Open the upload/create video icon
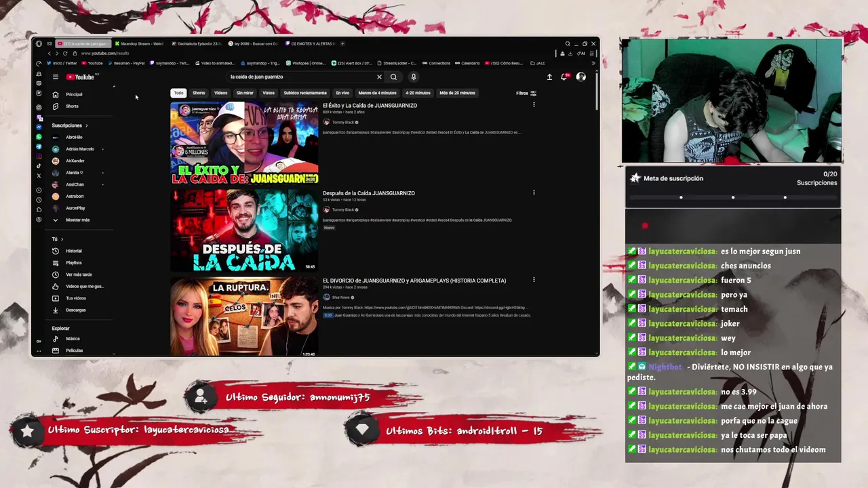This screenshot has width=868, height=488. coord(549,77)
